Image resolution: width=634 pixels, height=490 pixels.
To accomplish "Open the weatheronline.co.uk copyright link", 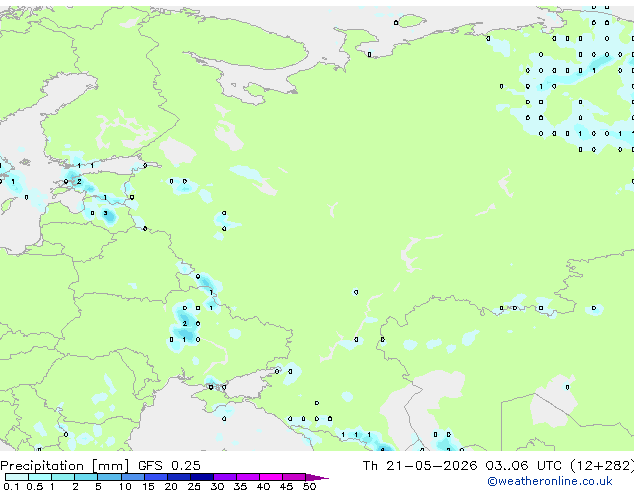I will tap(550, 481).
